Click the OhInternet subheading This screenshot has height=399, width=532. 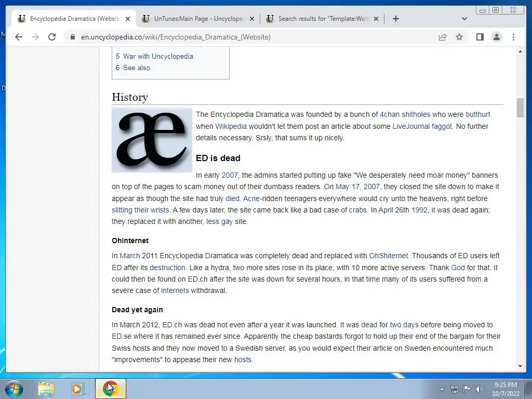[x=130, y=241]
